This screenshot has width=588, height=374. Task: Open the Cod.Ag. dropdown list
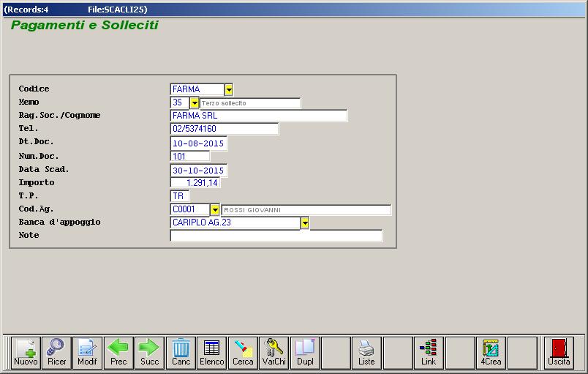(x=214, y=209)
